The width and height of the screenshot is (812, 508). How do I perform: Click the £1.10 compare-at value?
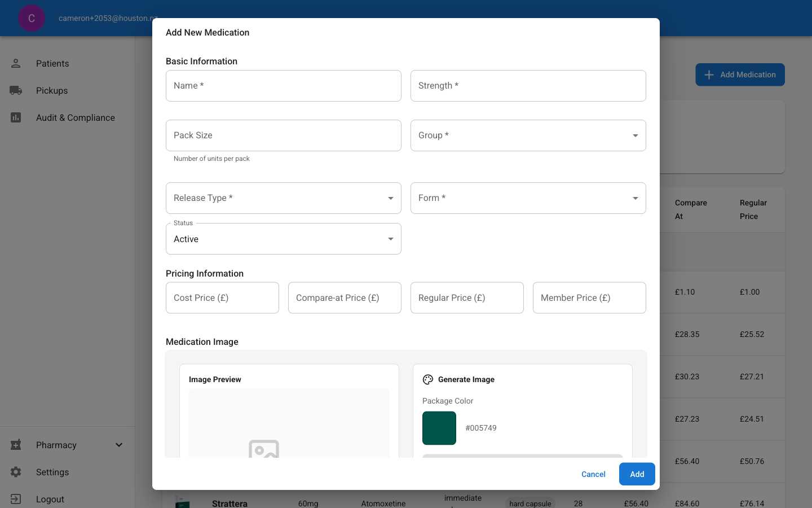(x=685, y=292)
